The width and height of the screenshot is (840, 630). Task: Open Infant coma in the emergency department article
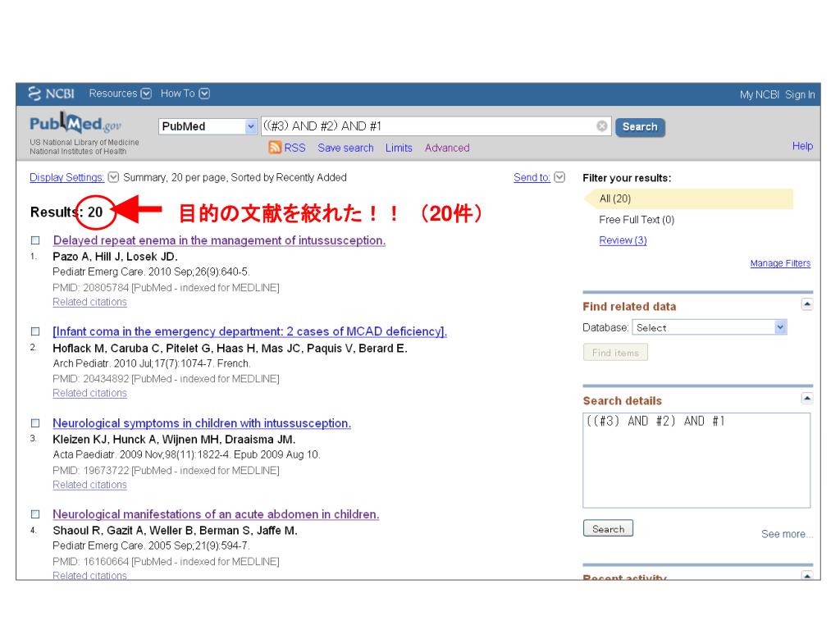pos(249,331)
